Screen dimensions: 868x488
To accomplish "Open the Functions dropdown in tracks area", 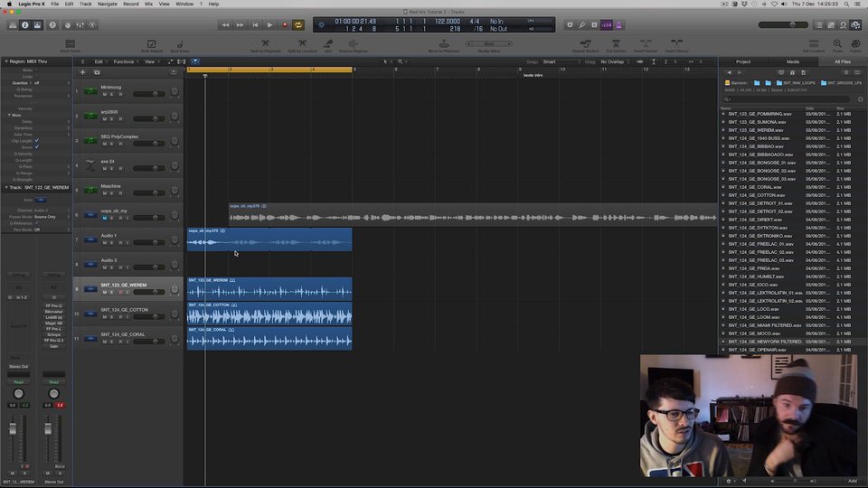I will click(126, 62).
